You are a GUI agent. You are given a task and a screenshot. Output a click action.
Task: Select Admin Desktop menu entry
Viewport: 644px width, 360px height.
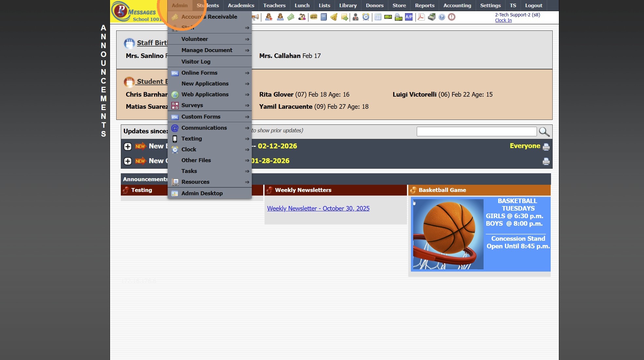(x=202, y=193)
